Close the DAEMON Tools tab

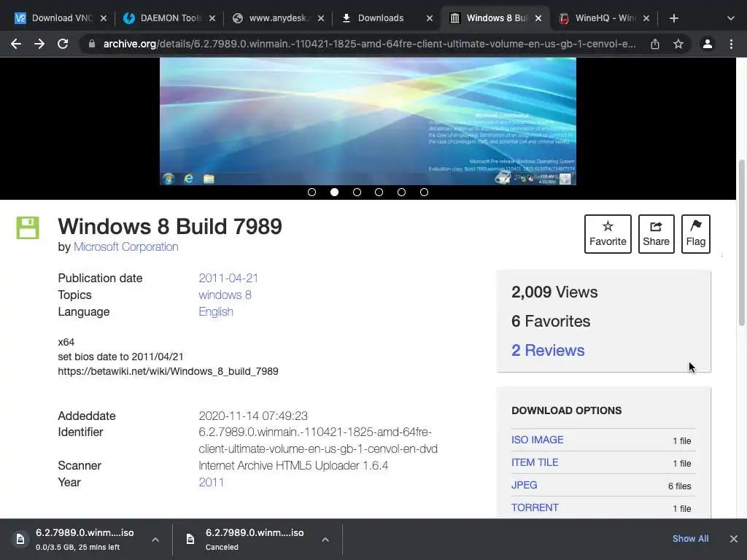point(212,18)
